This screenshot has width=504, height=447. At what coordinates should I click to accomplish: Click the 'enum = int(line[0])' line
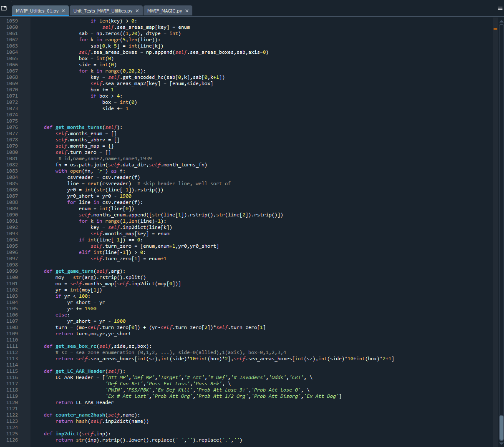point(107,208)
